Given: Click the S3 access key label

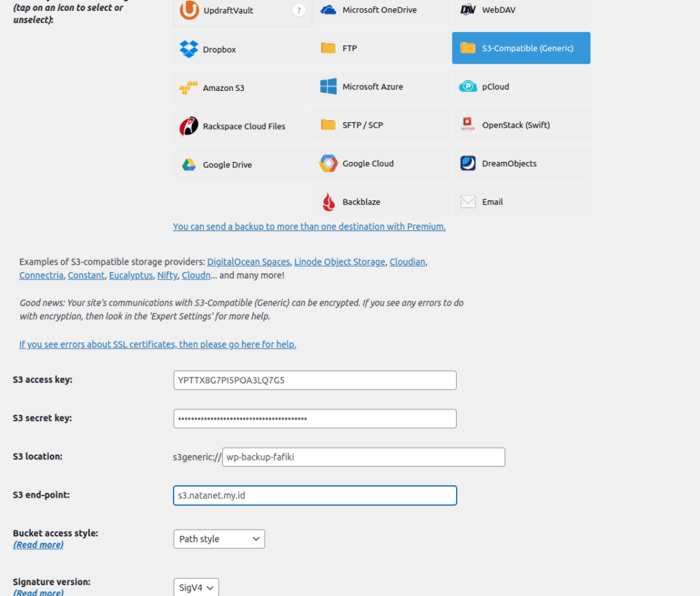Looking at the screenshot, I should [42, 380].
